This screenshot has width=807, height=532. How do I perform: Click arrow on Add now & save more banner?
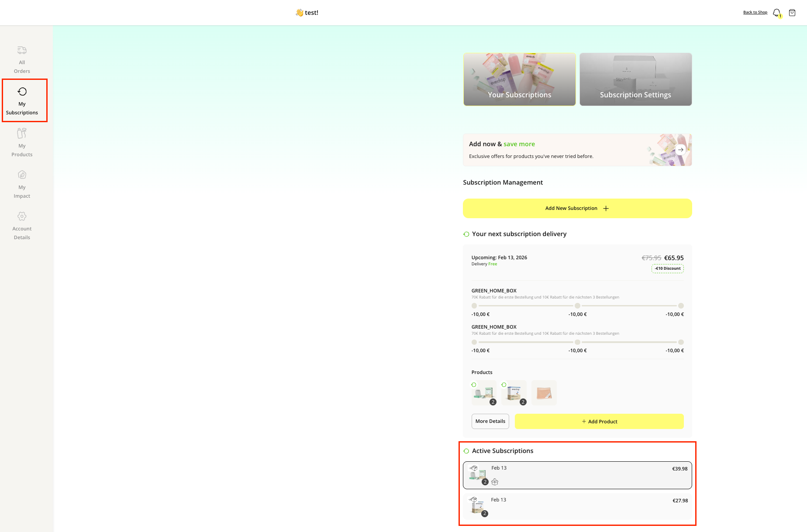(x=680, y=150)
